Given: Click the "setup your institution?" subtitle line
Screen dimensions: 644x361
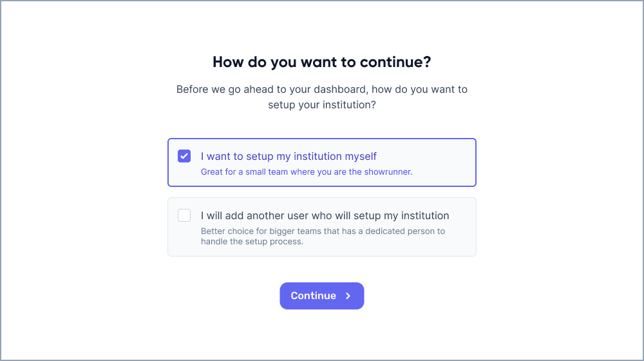Looking at the screenshot, I should [322, 104].
